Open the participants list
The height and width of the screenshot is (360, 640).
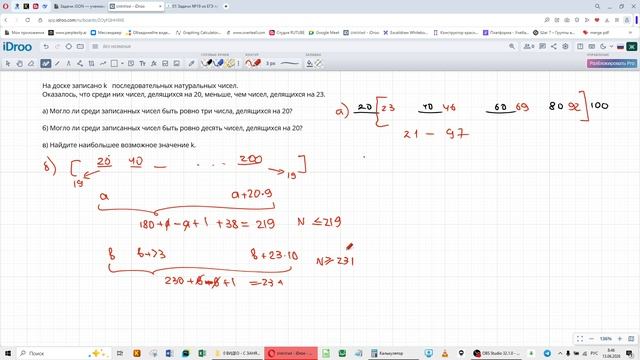pos(529,47)
